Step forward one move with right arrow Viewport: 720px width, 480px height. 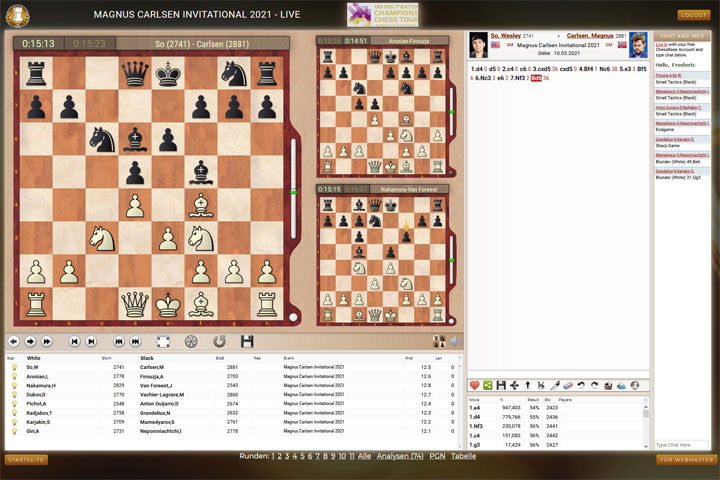(x=30, y=341)
